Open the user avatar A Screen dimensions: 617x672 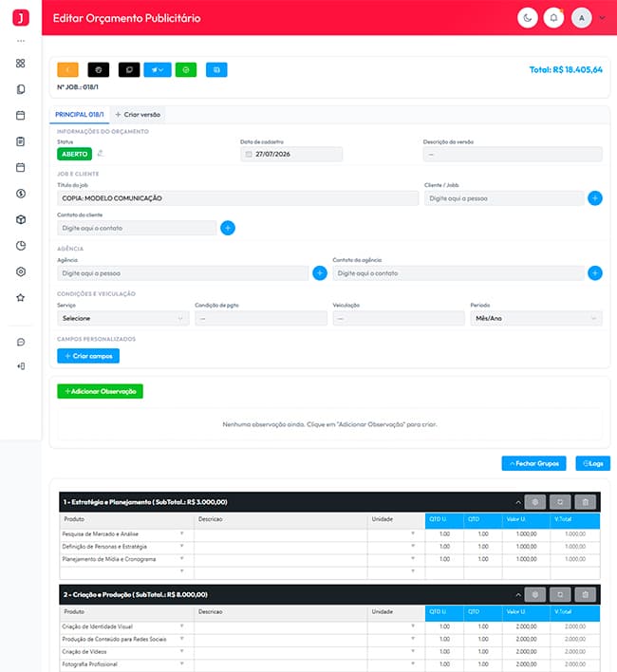coord(582,18)
